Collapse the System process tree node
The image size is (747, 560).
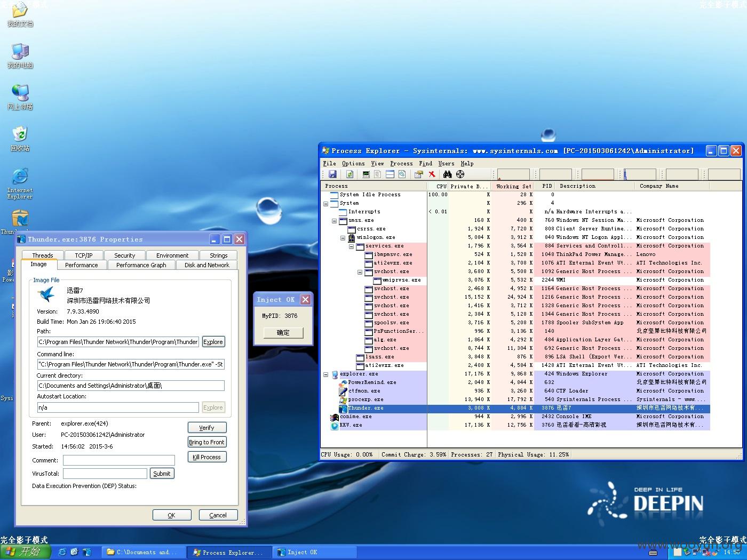pos(326,203)
